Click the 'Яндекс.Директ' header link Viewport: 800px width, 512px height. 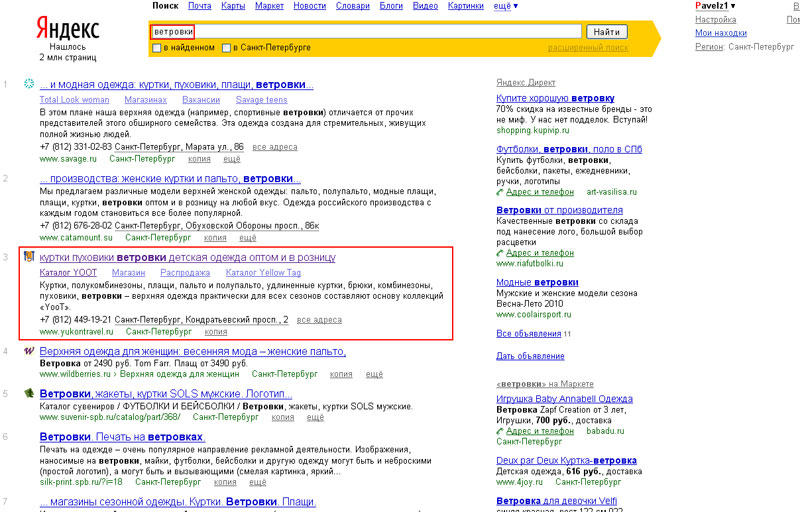(526, 83)
